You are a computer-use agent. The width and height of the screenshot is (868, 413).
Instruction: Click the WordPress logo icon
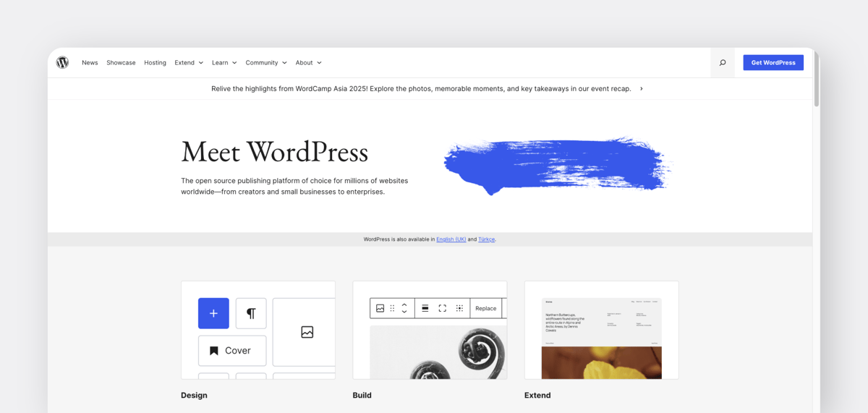(63, 63)
